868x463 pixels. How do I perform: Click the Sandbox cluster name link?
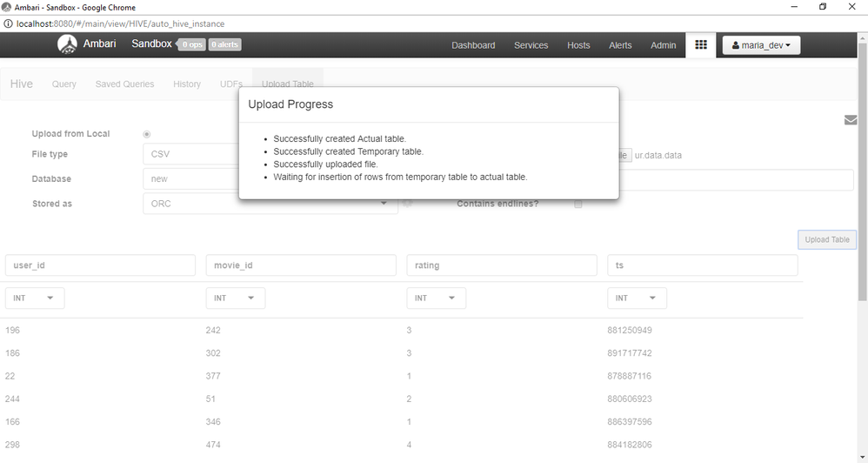tap(151, 44)
